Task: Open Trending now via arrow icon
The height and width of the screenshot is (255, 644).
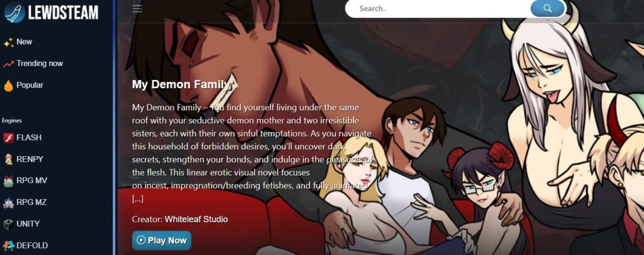Action: click(x=8, y=64)
